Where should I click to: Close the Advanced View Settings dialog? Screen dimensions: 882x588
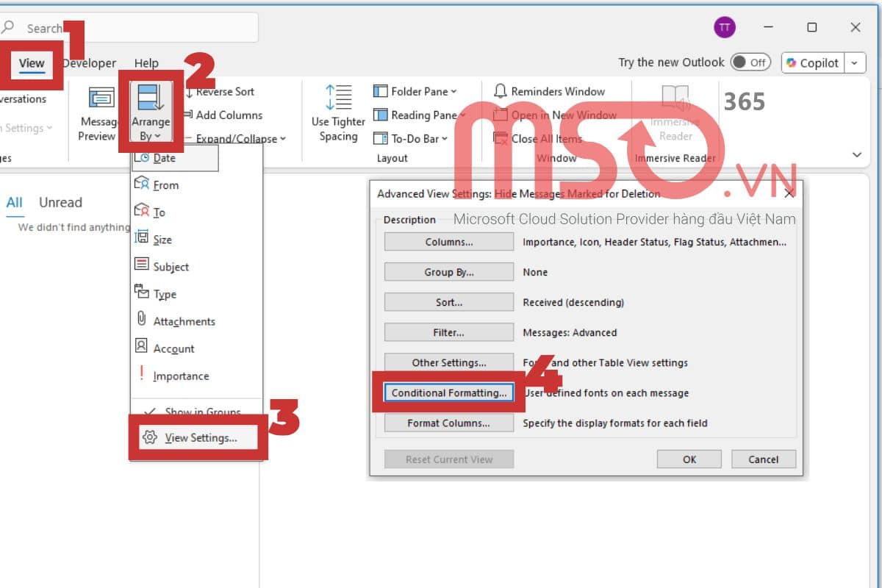tap(789, 193)
